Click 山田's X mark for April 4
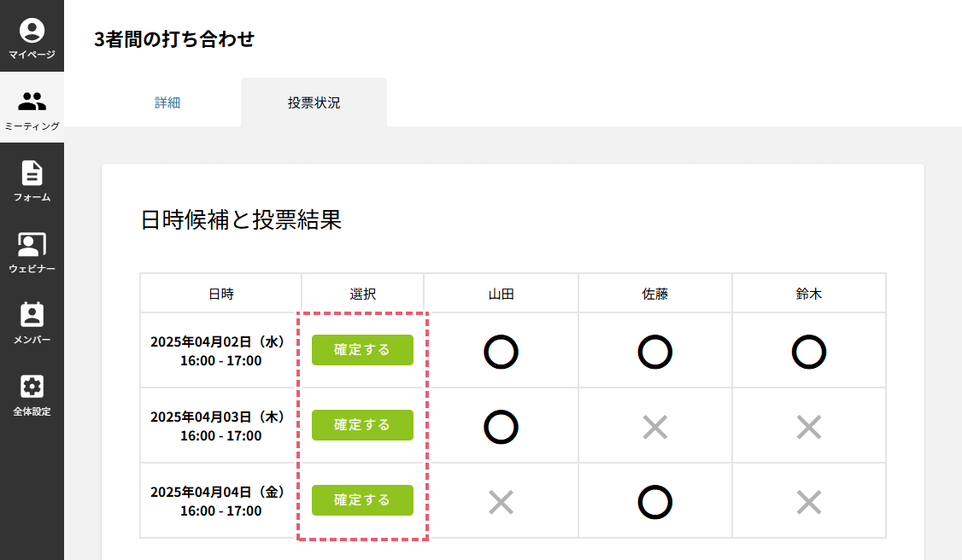962x560 pixels. point(502,502)
